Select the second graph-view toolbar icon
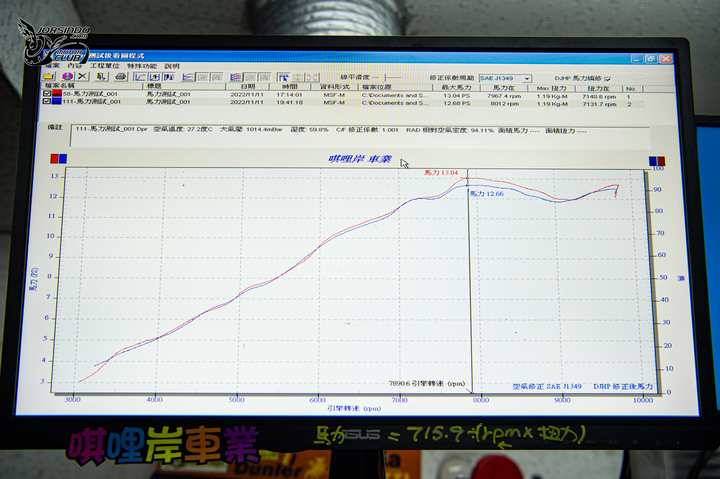The image size is (720, 479). point(155,77)
